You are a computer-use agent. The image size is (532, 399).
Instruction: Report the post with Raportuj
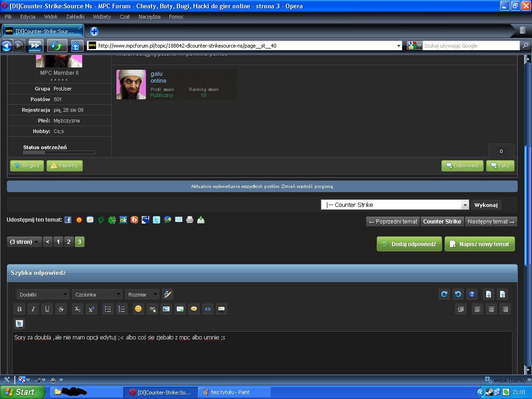(65, 166)
